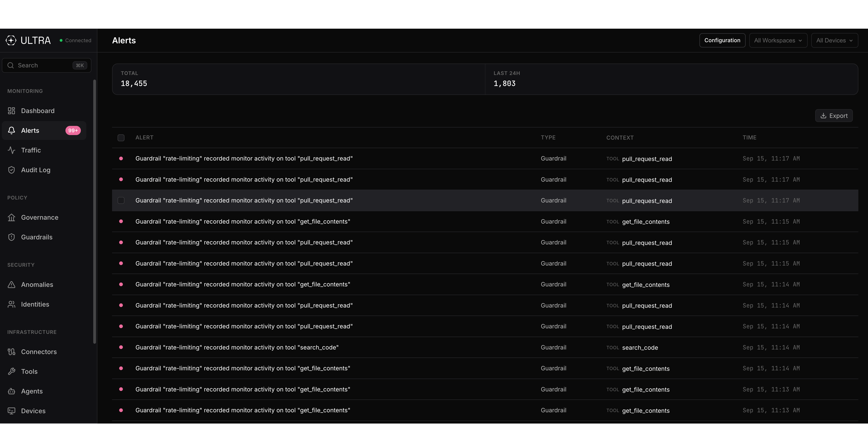Screen dimensions: 868x446
Task: Select the first alert row's pink indicator
Action: [121, 158]
